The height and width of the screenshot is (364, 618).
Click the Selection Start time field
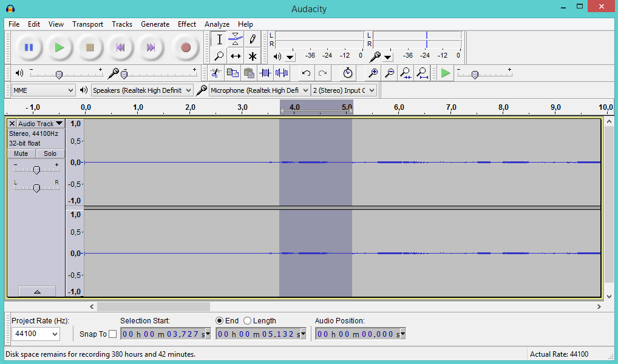tap(163, 334)
